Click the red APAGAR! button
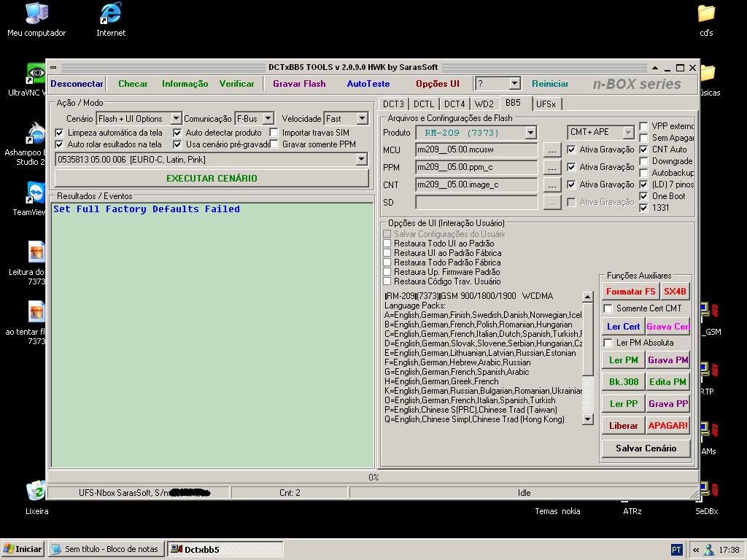This screenshot has height=560, width=747. click(x=667, y=426)
